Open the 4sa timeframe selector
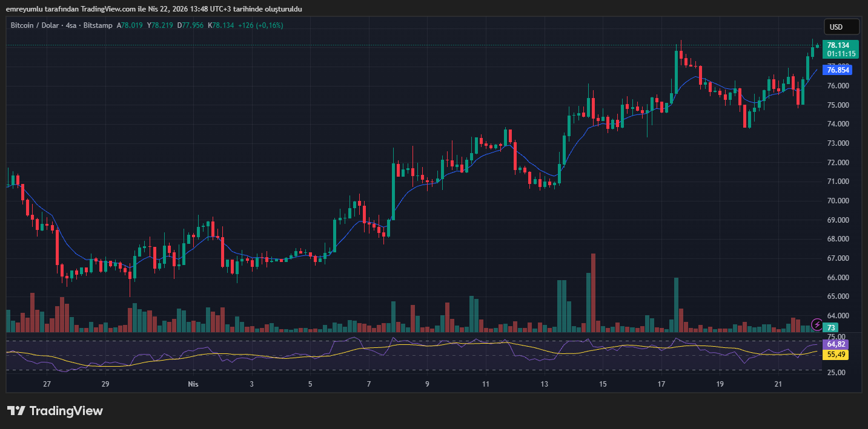Image resolution: width=868 pixels, height=429 pixels. 71,25
